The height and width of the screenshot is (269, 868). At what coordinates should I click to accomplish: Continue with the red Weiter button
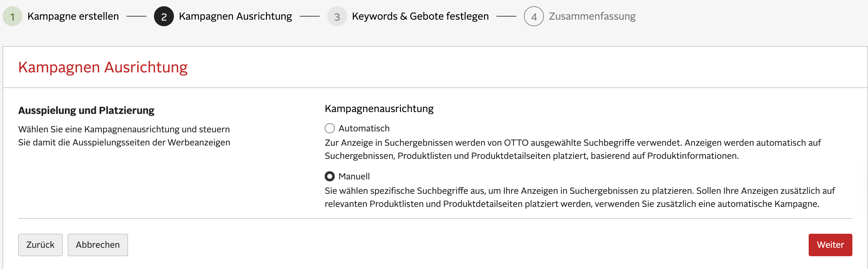click(830, 245)
